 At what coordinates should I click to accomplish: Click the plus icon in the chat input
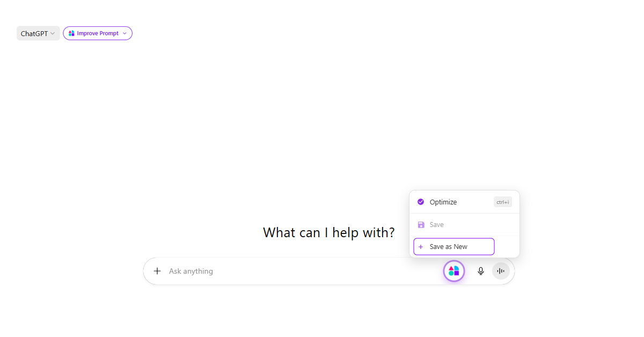click(x=157, y=271)
